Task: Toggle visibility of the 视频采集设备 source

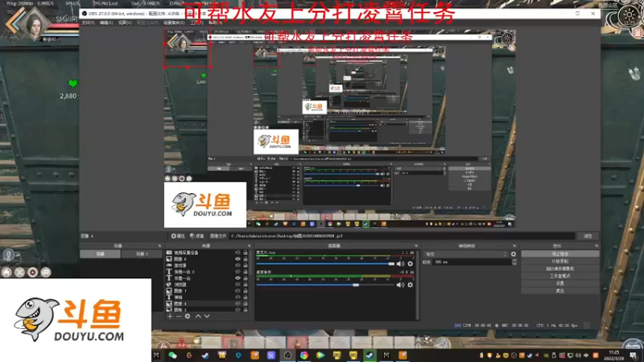Action: 237,253
